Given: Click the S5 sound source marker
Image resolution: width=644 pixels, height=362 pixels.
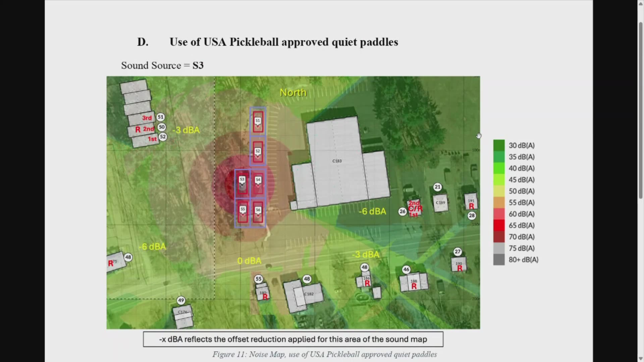Looking at the screenshot, I should click(x=243, y=210).
